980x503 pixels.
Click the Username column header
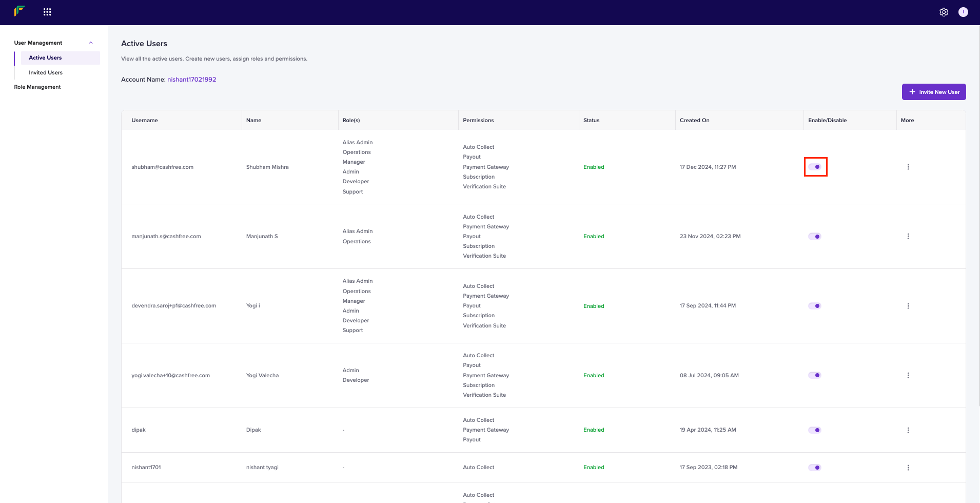[145, 120]
